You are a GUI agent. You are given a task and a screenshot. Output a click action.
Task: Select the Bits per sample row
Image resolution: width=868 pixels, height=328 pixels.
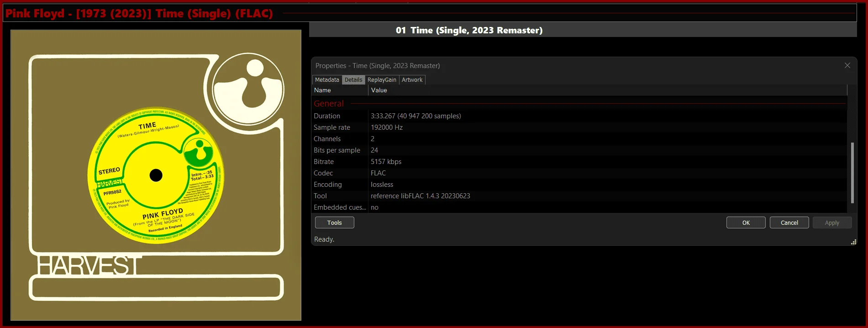tap(579, 150)
